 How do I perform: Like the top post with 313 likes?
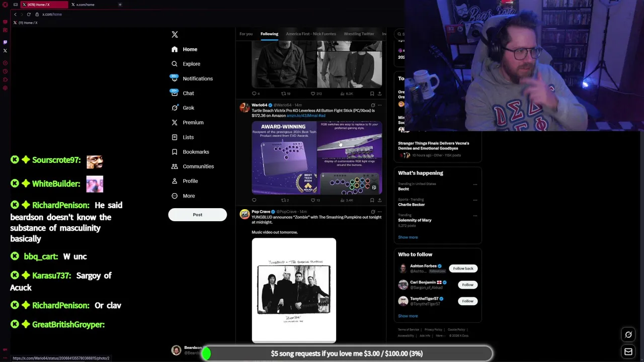(x=315, y=94)
